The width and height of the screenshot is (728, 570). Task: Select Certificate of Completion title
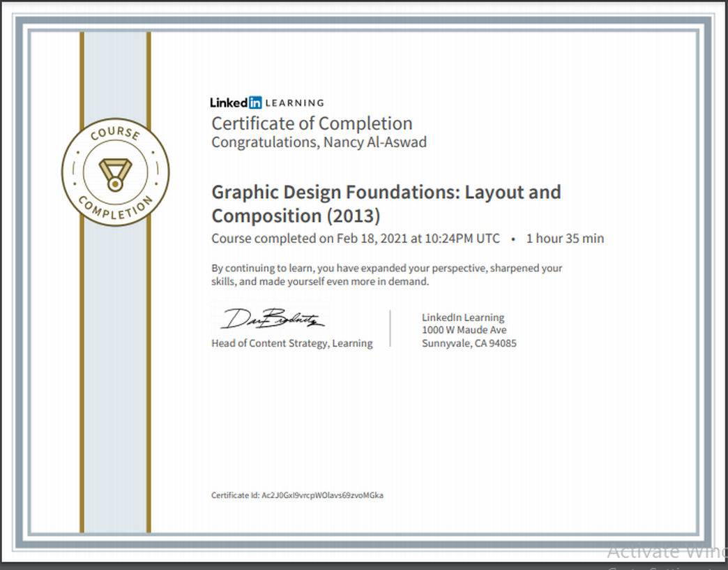[x=312, y=123]
